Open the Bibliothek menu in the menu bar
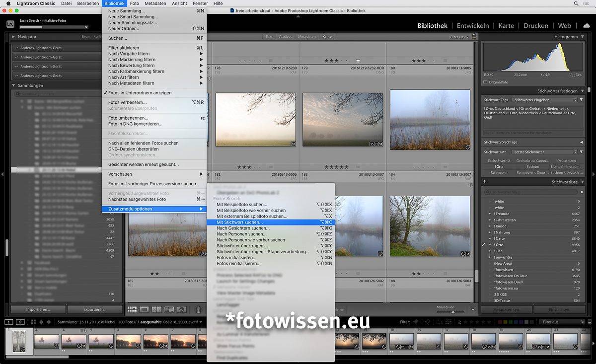This screenshot has width=596, height=364. tap(115, 3)
